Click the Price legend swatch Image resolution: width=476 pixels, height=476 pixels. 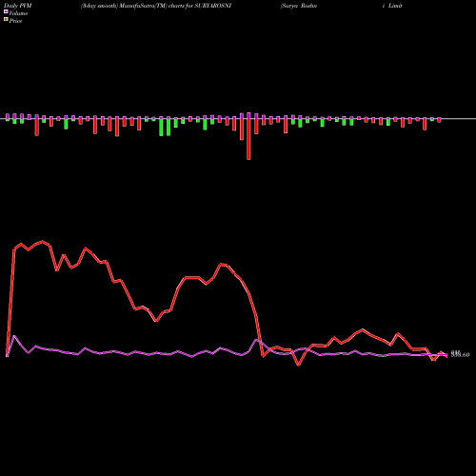pos(6,20)
